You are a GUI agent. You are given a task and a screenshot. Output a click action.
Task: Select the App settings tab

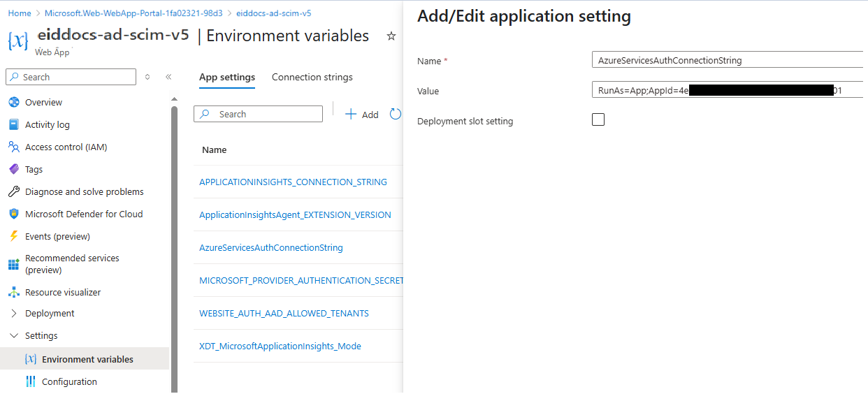(226, 78)
